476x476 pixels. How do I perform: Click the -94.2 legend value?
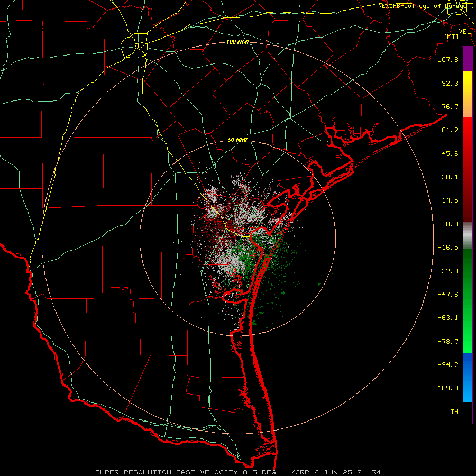click(448, 365)
